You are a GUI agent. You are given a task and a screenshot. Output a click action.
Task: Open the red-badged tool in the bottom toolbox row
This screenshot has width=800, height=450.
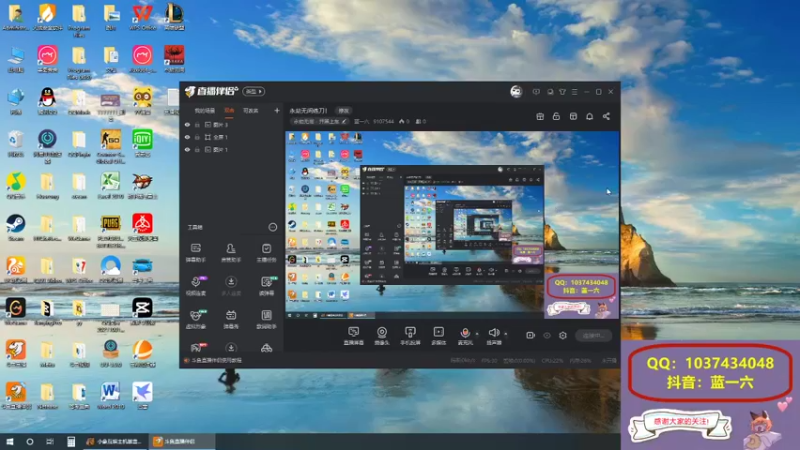click(x=197, y=347)
